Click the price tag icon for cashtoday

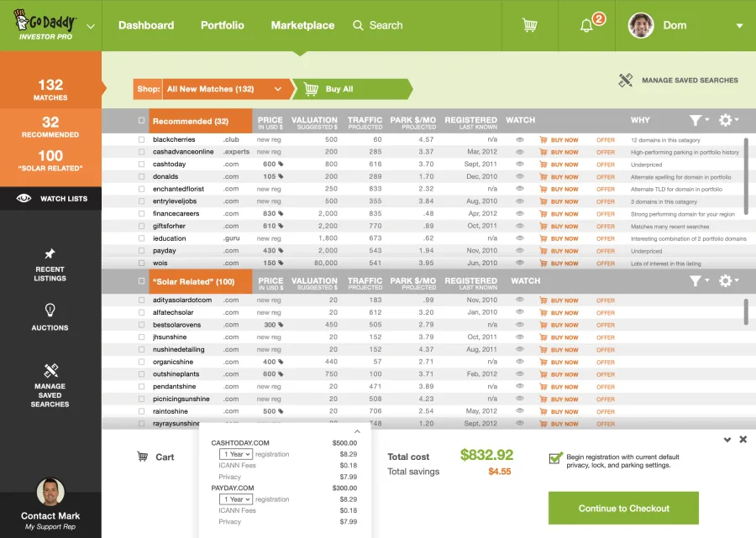point(281,165)
